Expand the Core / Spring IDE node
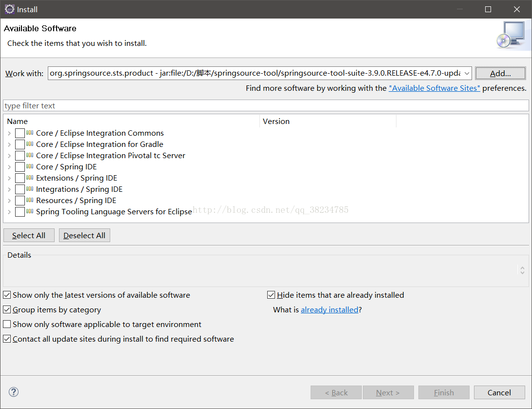The image size is (532, 409). tap(9, 167)
